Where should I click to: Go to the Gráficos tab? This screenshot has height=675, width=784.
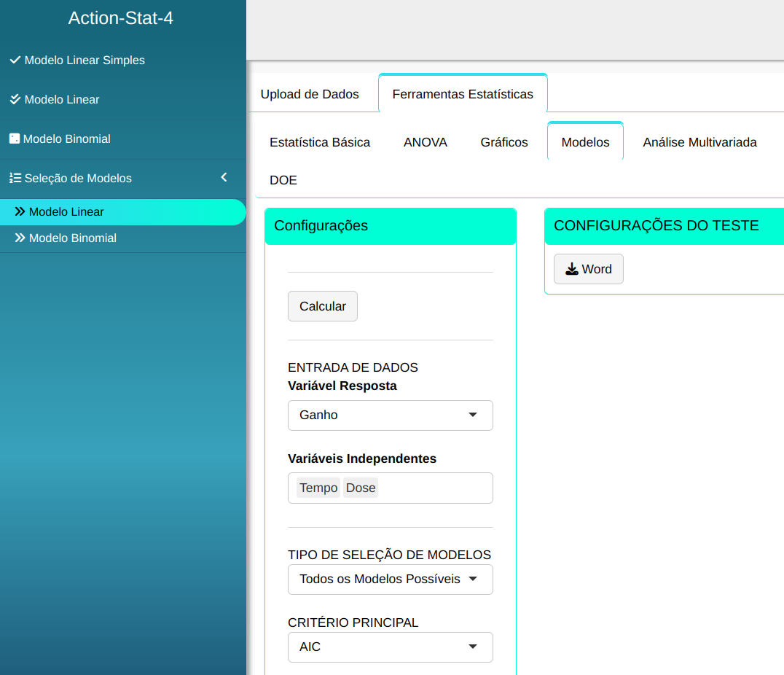pyautogui.click(x=504, y=142)
